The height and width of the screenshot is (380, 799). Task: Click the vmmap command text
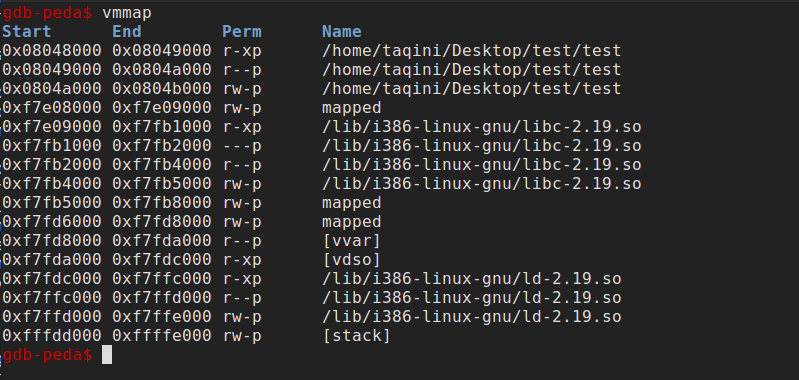[x=127, y=12]
